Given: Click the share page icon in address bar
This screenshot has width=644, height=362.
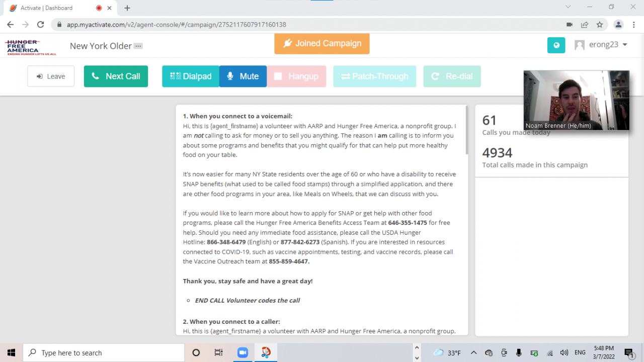Looking at the screenshot, I should (x=585, y=25).
